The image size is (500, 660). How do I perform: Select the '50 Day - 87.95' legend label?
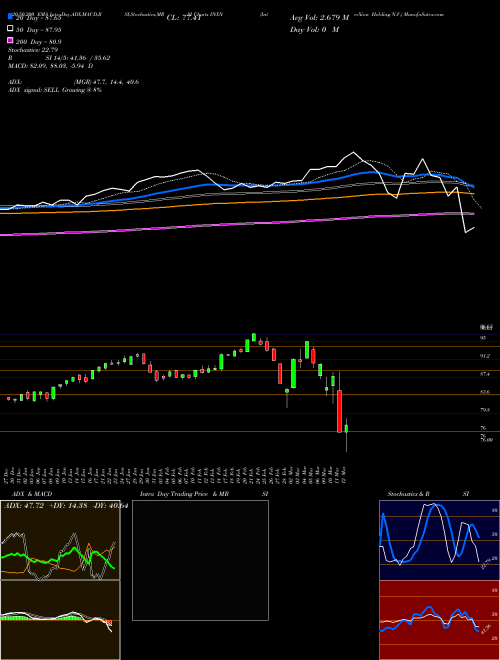38,29
